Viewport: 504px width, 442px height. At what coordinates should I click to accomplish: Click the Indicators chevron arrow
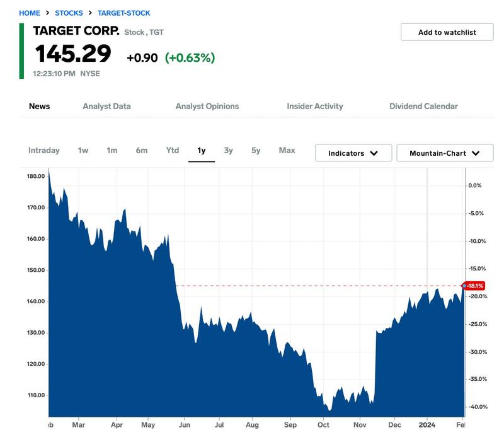click(374, 153)
